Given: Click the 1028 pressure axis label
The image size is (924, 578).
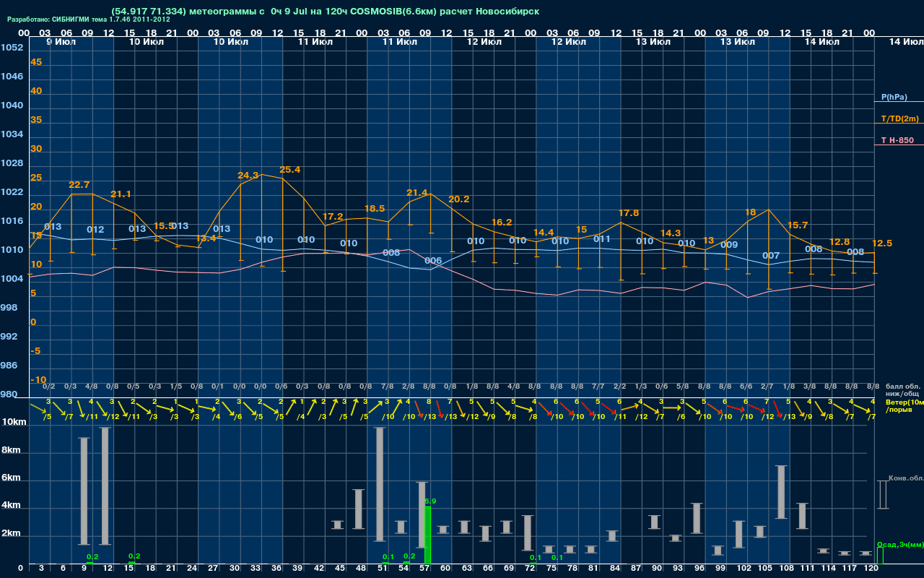Looking at the screenshot, I should [12, 163].
